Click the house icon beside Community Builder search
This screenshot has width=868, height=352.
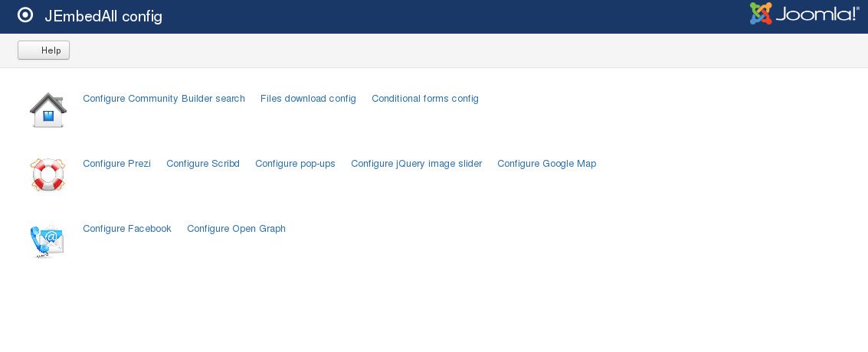click(48, 110)
